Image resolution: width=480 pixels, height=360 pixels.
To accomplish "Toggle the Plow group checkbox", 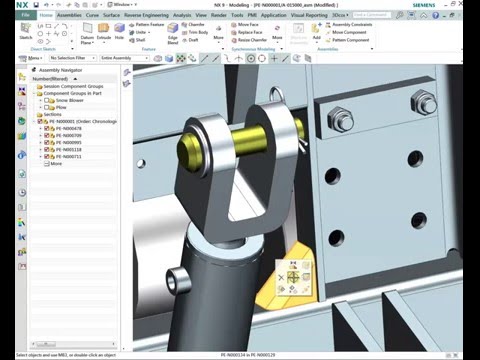I will pyautogui.click(x=47, y=107).
